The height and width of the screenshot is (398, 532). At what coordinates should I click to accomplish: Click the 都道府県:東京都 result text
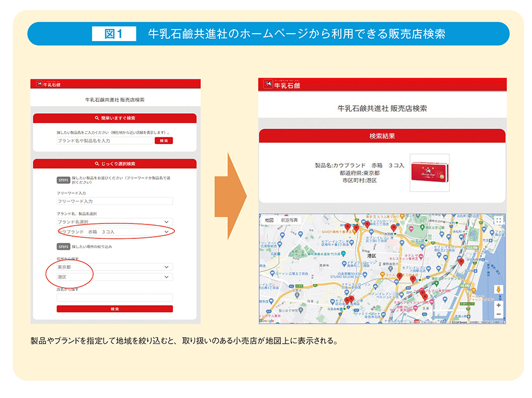[360, 173]
